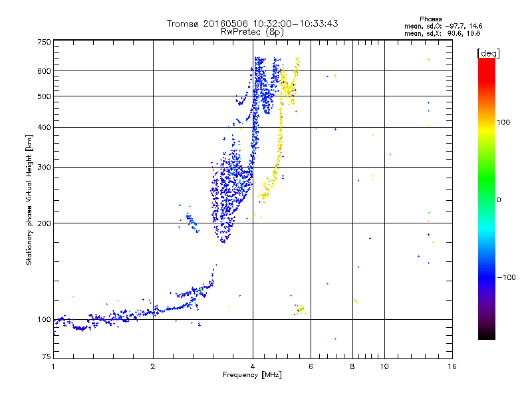Click the '75' y-axis tick label
This screenshot has width=532, height=399.
pyautogui.click(x=47, y=356)
